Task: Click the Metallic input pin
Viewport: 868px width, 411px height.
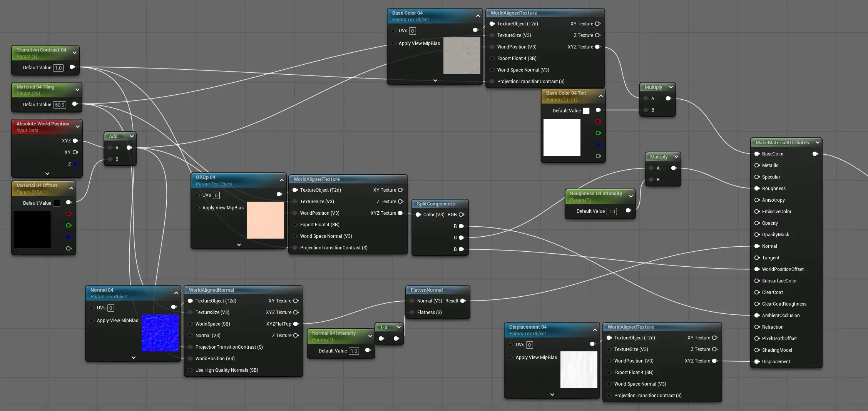Action: (x=757, y=165)
